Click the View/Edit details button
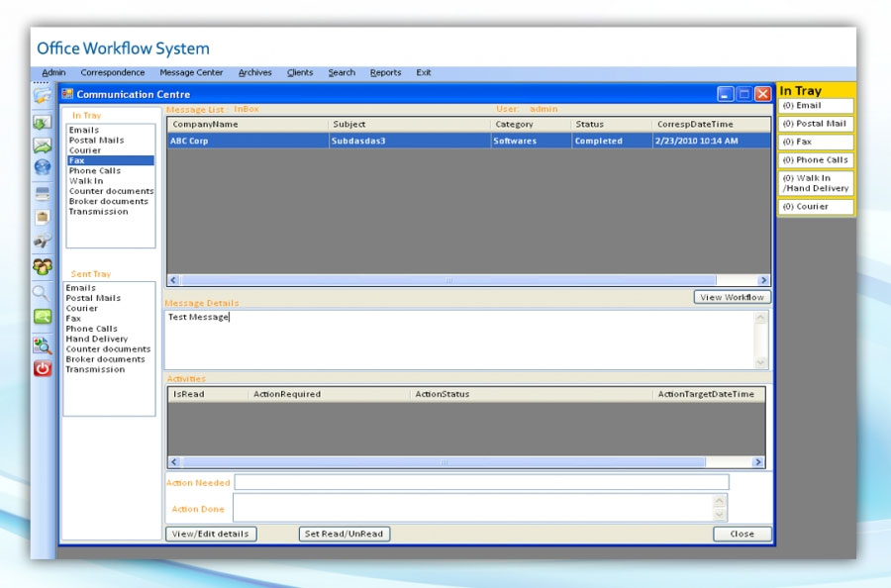891x588 pixels. [211, 534]
